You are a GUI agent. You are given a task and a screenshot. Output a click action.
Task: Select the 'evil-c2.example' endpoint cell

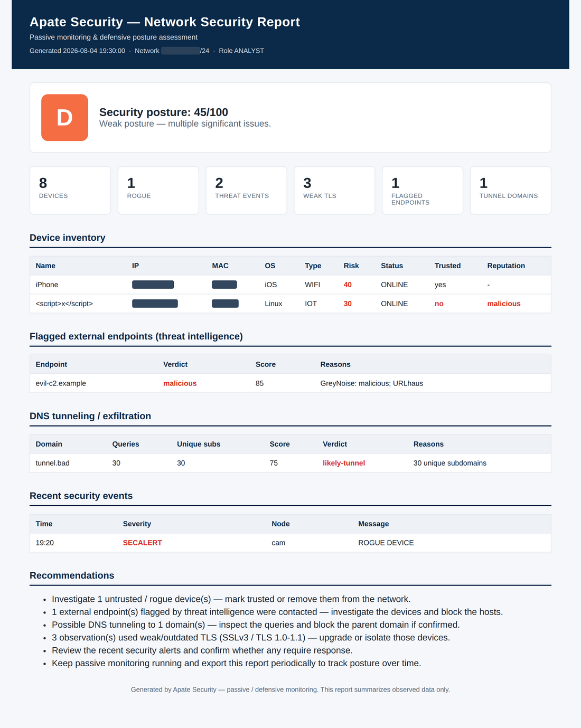tap(61, 383)
